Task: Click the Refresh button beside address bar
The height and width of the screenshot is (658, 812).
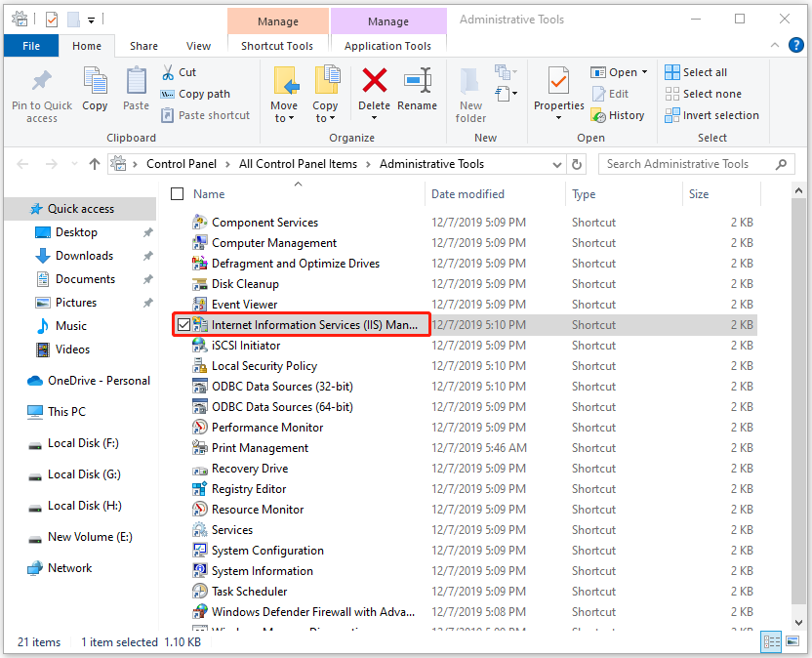Action: click(577, 164)
